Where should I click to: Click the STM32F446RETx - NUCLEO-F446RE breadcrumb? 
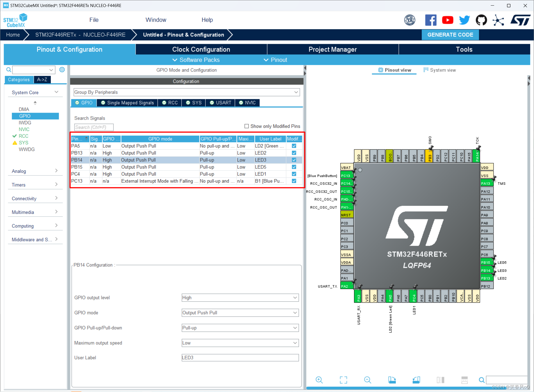(x=80, y=35)
